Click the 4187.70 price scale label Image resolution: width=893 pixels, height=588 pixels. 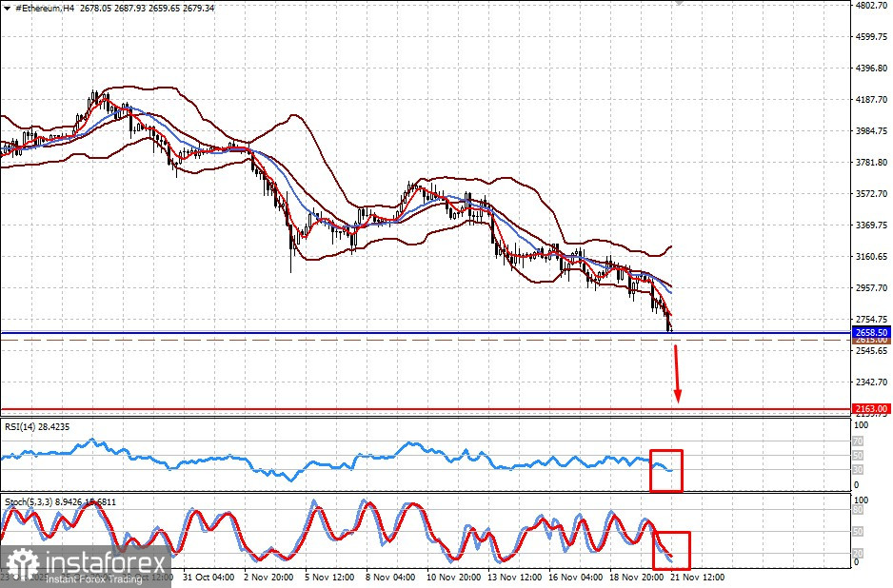(871, 99)
